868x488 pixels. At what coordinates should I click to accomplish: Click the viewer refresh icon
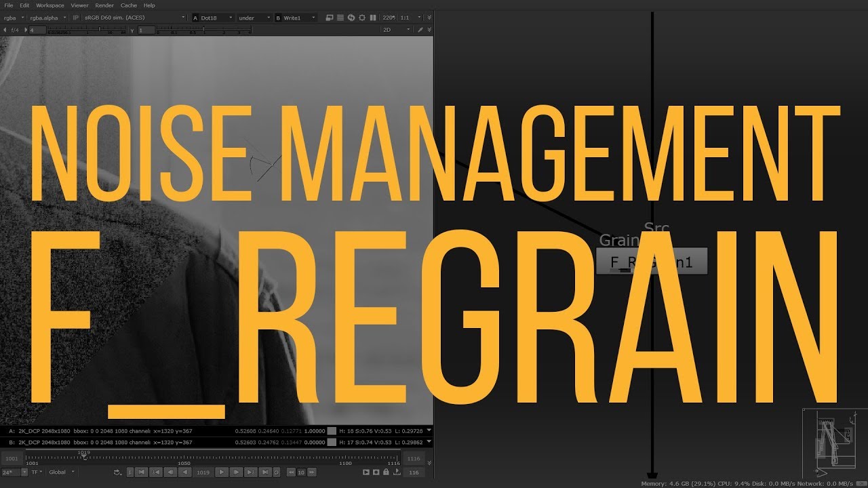[x=351, y=18]
